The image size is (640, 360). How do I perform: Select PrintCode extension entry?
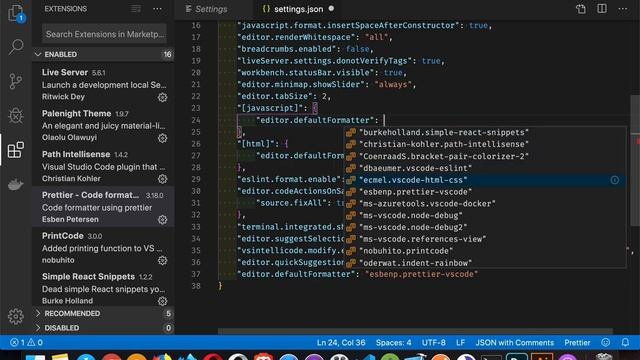pyautogui.click(x=104, y=248)
